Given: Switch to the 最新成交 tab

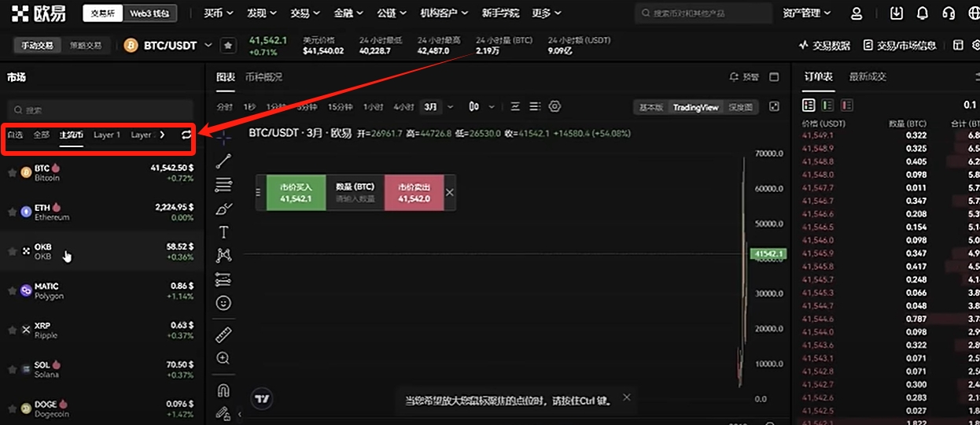Looking at the screenshot, I should click(x=868, y=77).
